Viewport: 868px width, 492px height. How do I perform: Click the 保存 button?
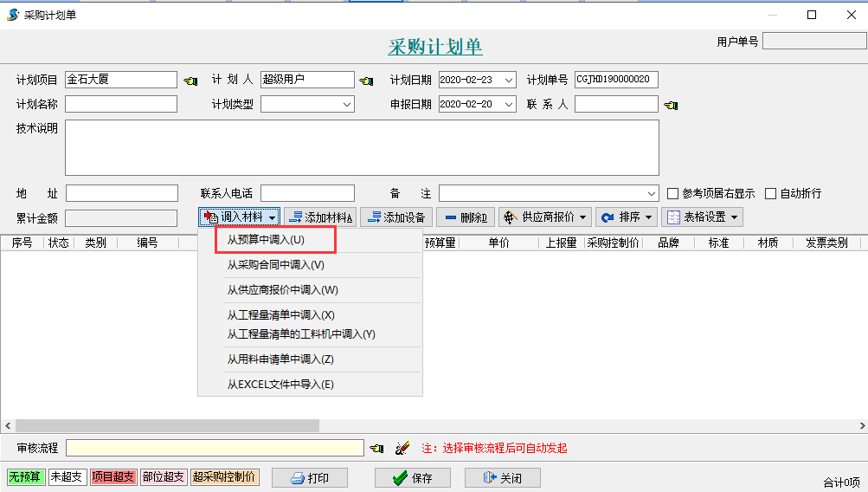tap(411, 477)
